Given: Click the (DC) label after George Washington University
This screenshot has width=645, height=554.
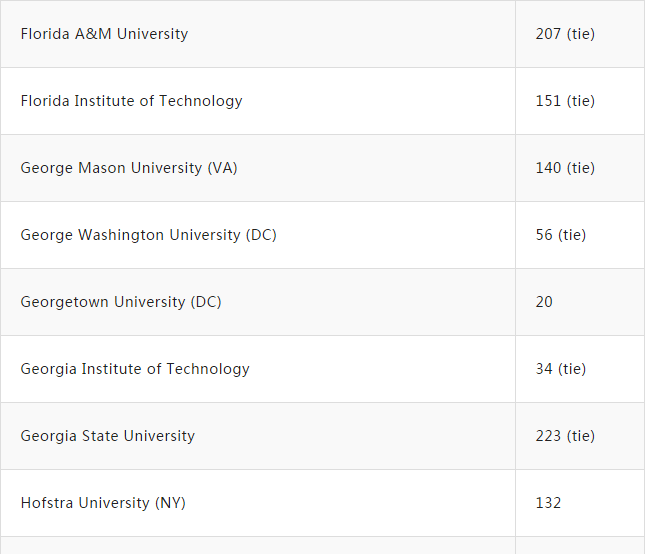Looking at the screenshot, I should pos(261,235).
